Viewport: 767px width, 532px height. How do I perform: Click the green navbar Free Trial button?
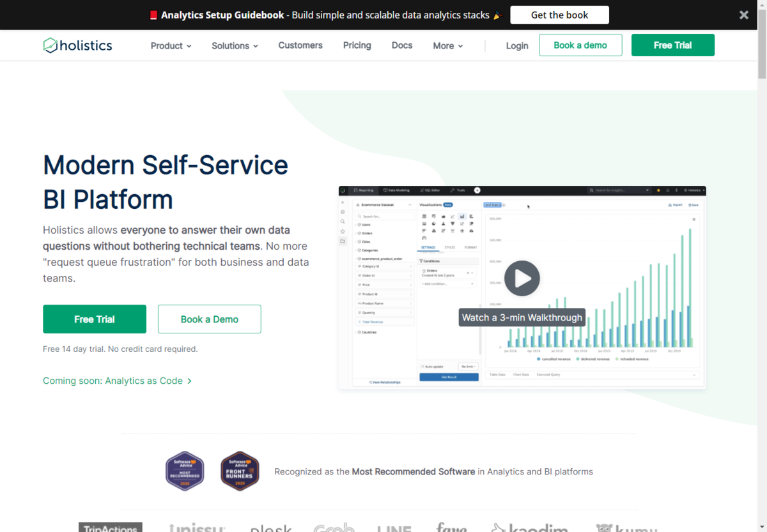pos(672,45)
